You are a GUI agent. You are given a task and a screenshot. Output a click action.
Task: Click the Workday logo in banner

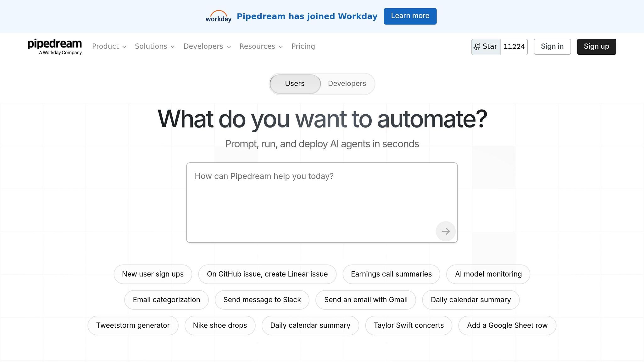coord(218,16)
